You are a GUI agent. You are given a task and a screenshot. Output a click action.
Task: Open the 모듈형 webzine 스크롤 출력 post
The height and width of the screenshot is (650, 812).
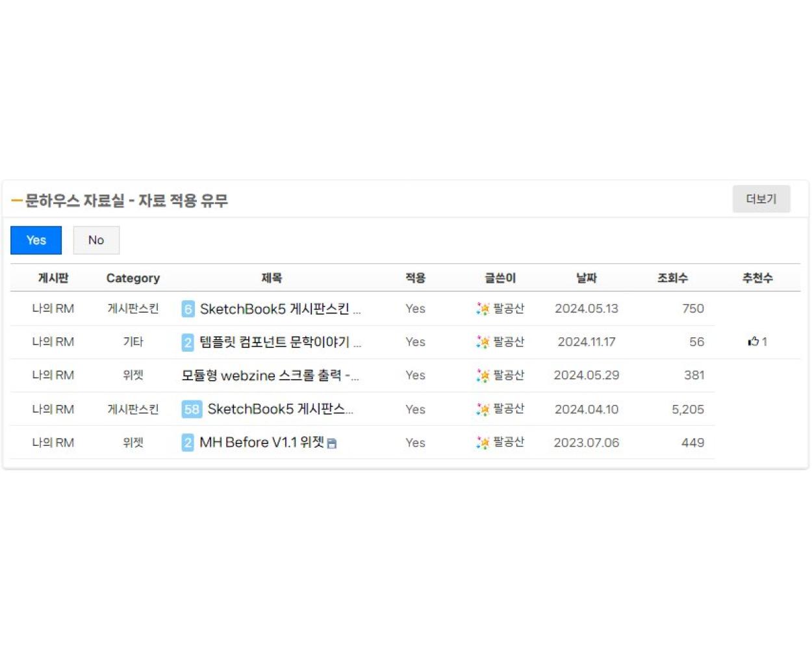pos(270,375)
